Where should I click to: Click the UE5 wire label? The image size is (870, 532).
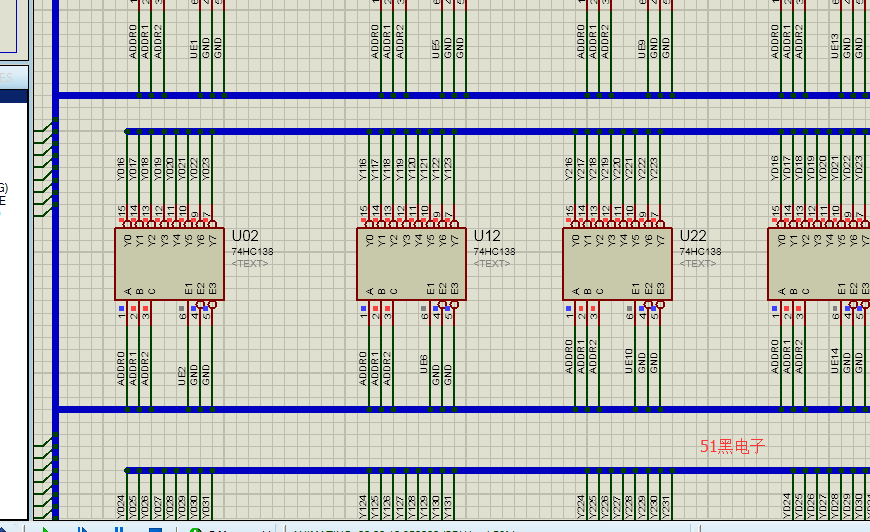pyautogui.click(x=436, y=49)
